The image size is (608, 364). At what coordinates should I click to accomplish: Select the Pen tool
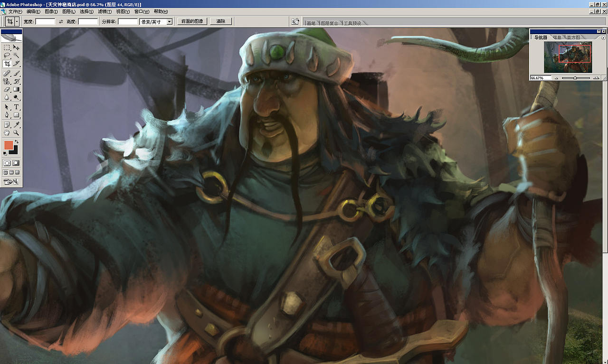click(x=7, y=115)
